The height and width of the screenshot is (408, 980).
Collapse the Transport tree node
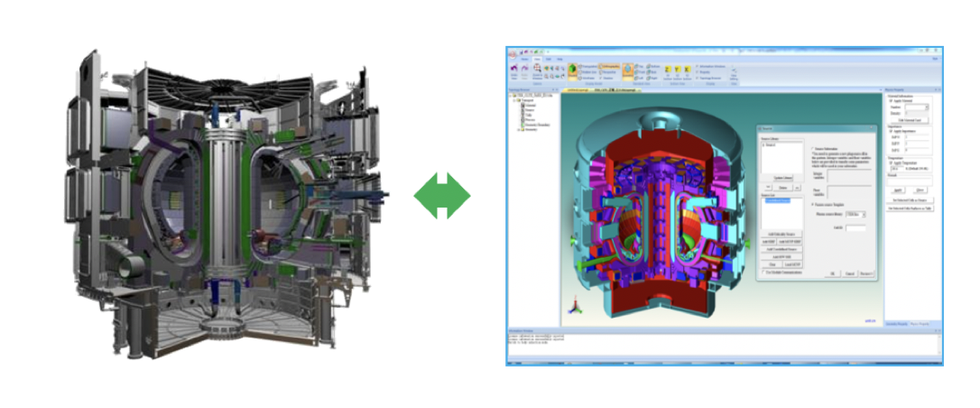[x=513, y=100]
